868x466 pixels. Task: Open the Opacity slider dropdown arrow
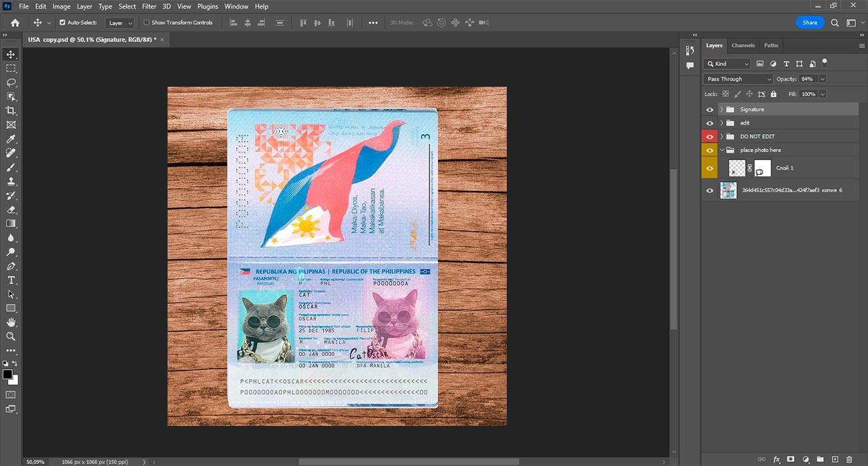click(x=822, y=79)
